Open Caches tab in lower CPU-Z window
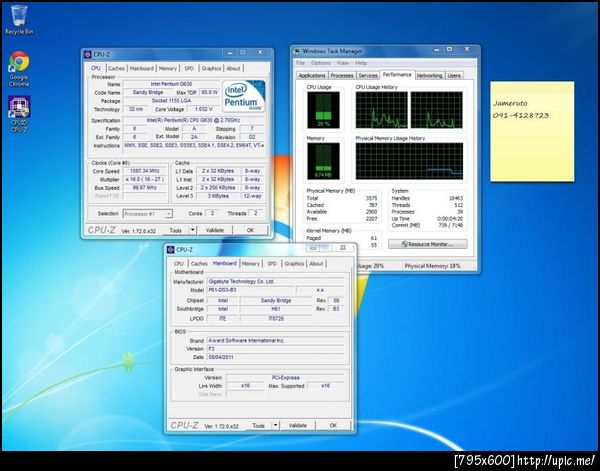 (199, 264)
